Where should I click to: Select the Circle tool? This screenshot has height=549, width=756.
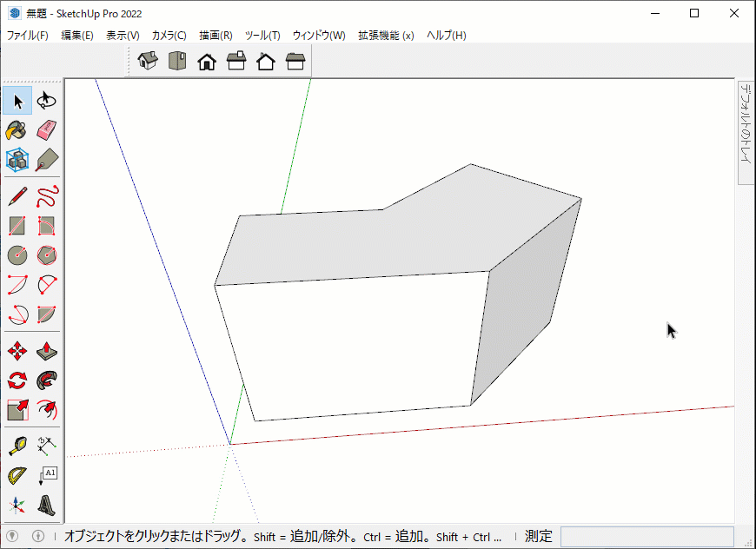tap(17, 255)
